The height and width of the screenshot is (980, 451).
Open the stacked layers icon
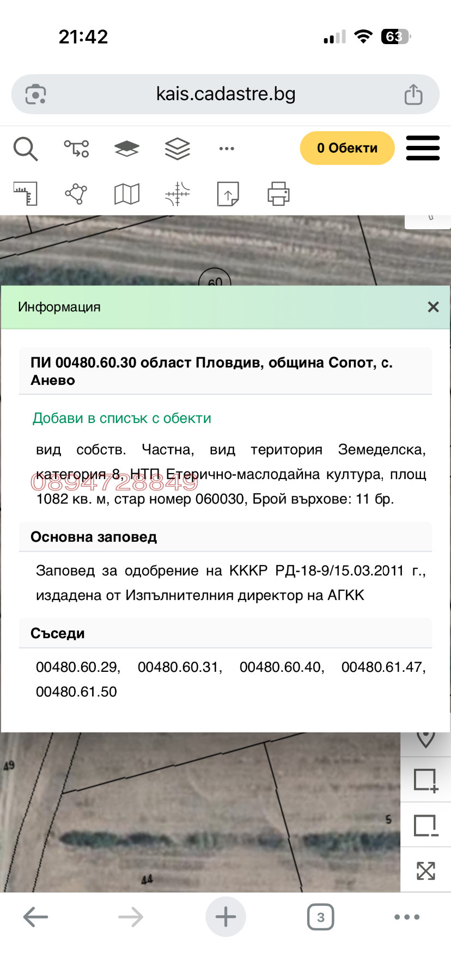coord(178,149)
